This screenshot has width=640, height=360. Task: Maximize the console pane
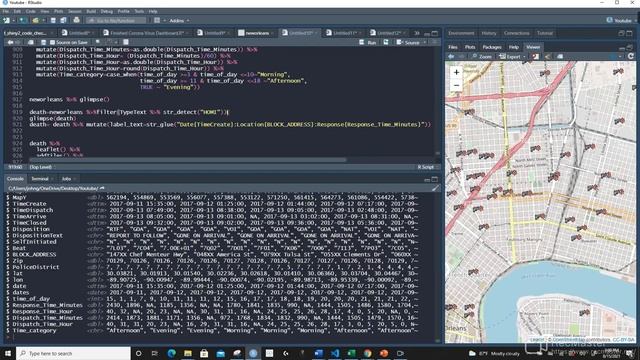tap(435, 179)
